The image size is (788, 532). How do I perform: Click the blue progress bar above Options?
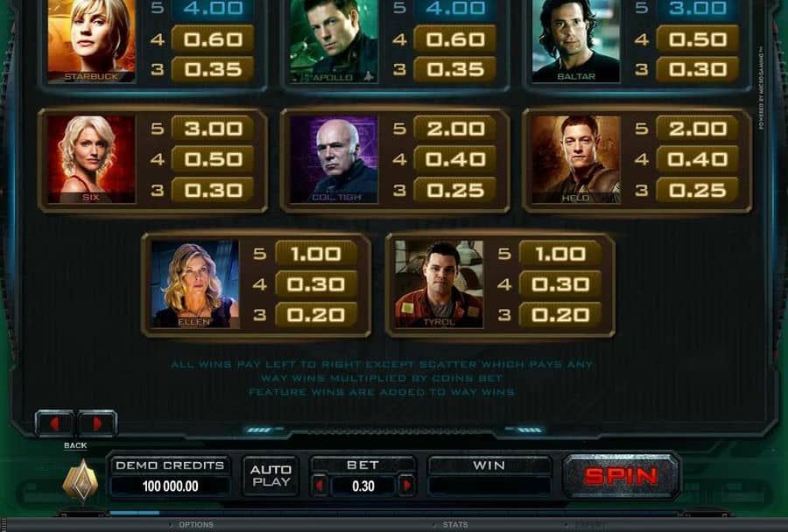click(x=134, y=513)
